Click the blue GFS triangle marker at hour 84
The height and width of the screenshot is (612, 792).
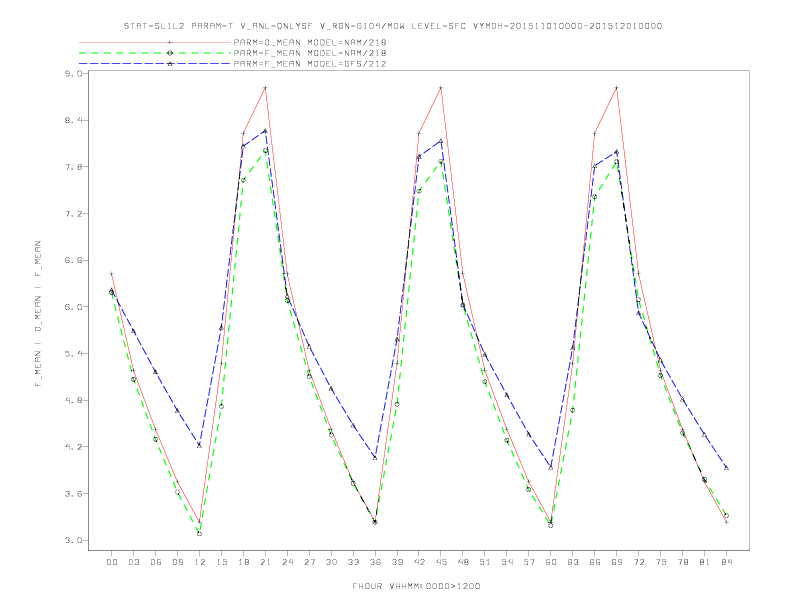point(726,468)
